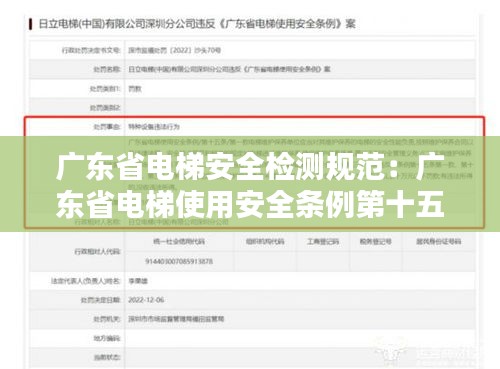Click the 处罚名称 value text
The image size is (500, 369).
[x=229, y=69]
